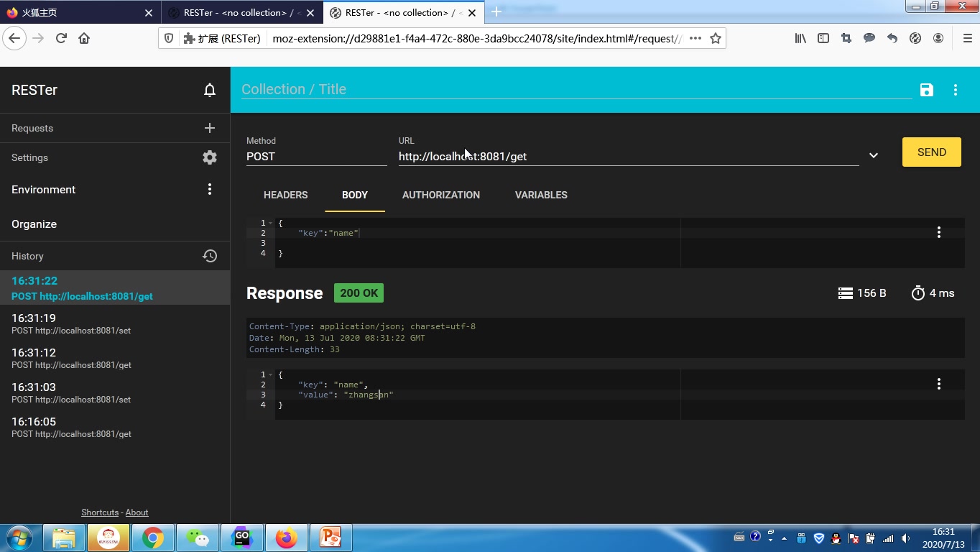Click the Content-Type response header line
The image size is (980, 552).
click(x=362, y=326)
